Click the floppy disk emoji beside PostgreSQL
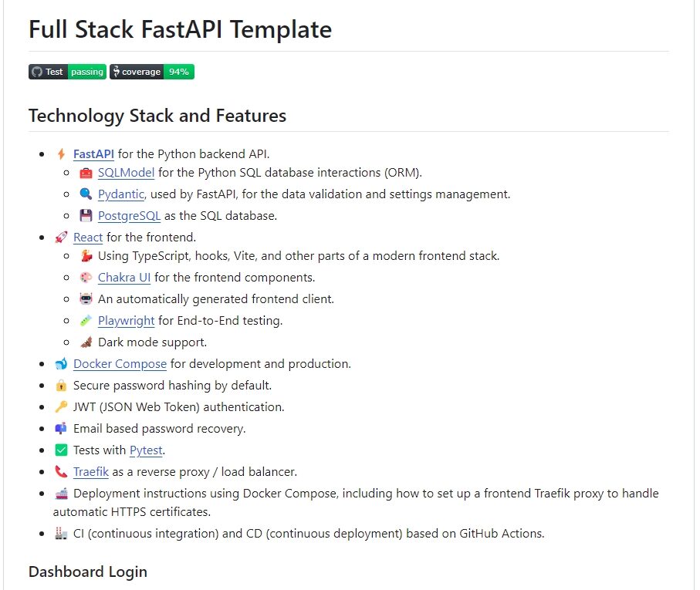This screenshot has height=590, width=700. coord(86,216)
